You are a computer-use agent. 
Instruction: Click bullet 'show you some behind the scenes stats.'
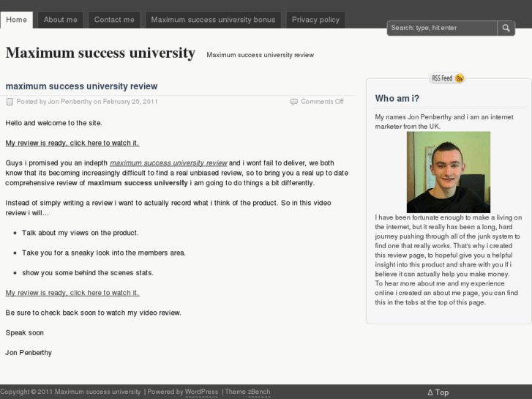(x=88, y=273)
